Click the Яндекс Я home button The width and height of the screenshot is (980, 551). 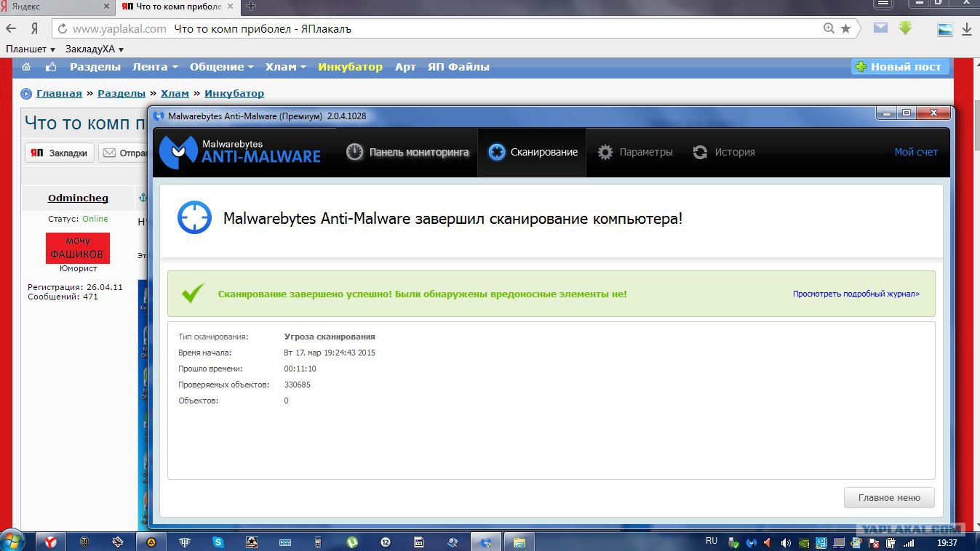(x=34, y=29)
